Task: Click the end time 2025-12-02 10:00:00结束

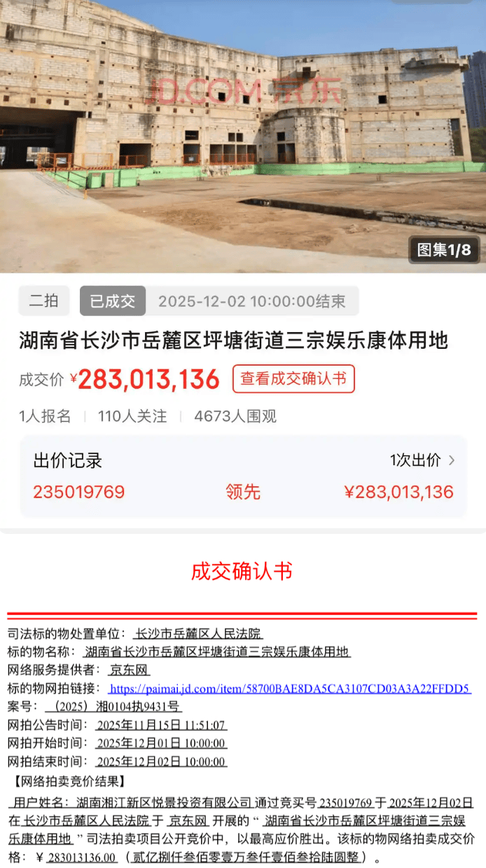Action: pos(252,301)
